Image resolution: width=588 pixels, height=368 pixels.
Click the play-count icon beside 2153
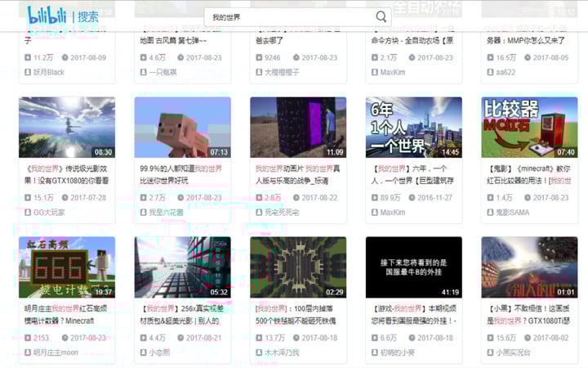point(28,338)
